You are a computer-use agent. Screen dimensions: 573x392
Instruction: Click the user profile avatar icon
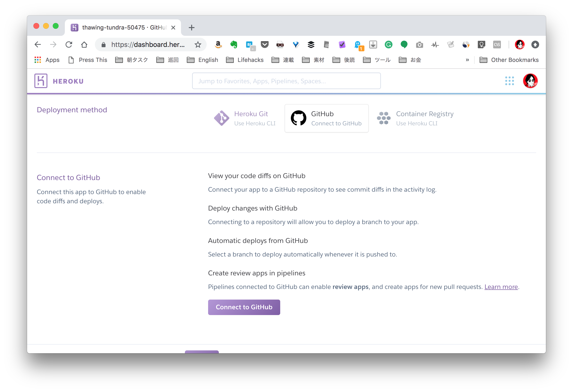[531, 81]
